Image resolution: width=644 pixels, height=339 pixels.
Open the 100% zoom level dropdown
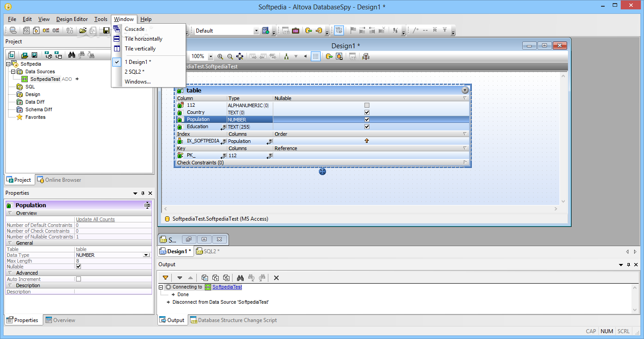(x=211, y=56)
